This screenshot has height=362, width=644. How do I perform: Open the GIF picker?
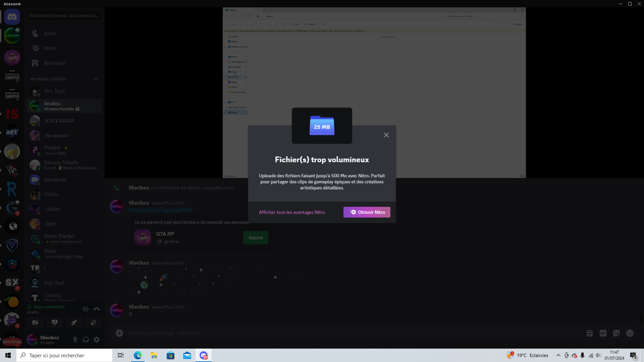click(603, 333)
